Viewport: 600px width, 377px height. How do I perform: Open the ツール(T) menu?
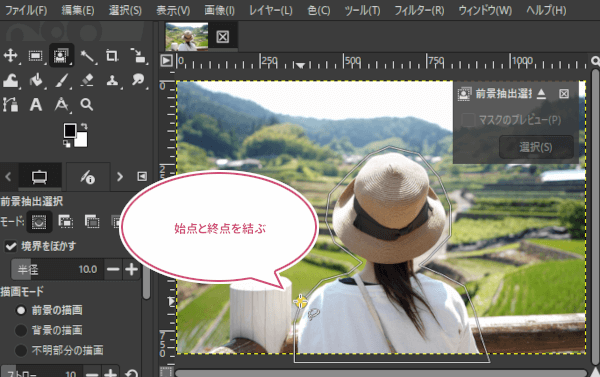362,10
